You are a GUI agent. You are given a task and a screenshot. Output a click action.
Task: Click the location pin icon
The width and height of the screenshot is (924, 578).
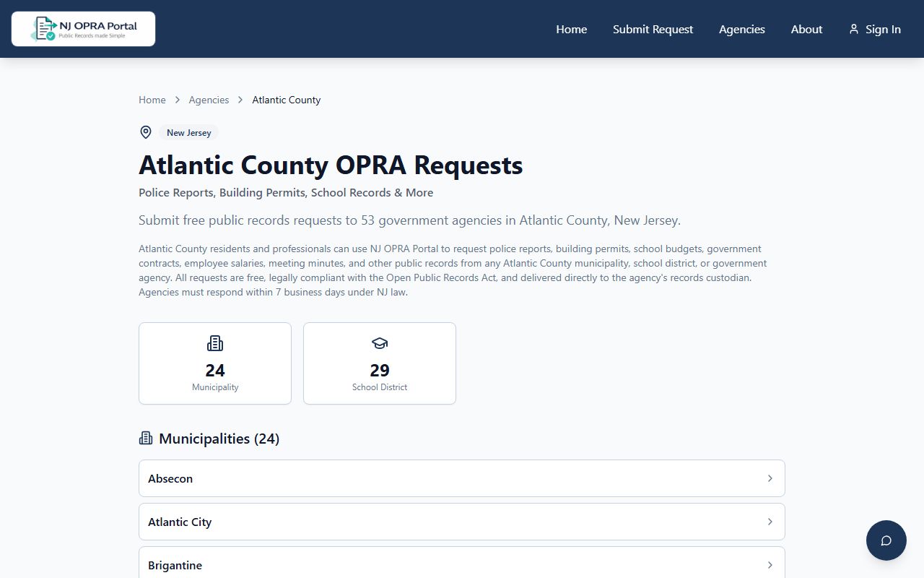point(146,132)
